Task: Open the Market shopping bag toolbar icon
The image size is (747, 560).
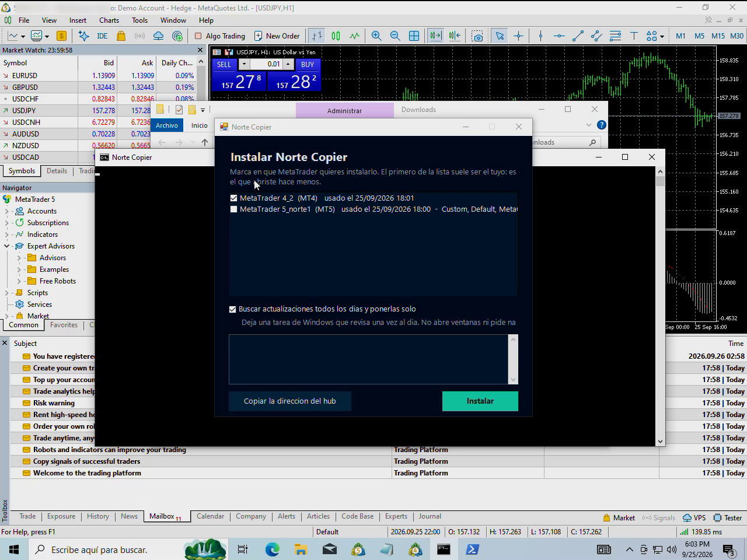Action: click(x=121, y=36)
